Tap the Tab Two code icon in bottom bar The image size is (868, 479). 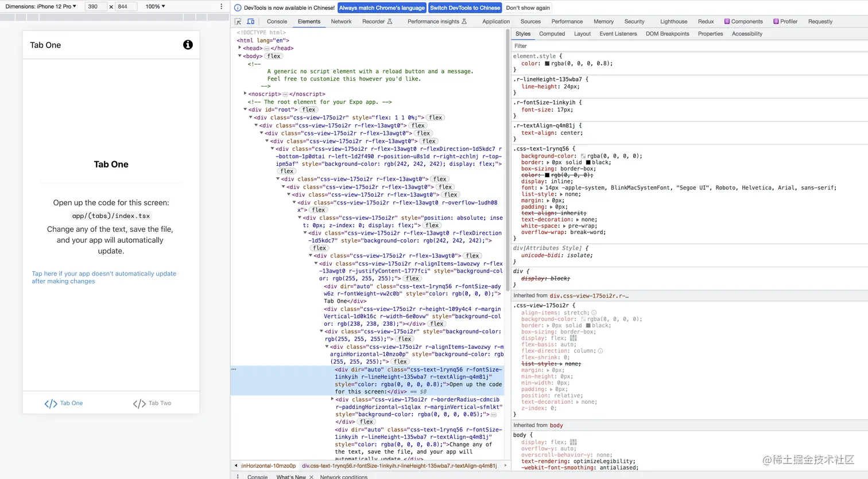click(x=139, y=404)
